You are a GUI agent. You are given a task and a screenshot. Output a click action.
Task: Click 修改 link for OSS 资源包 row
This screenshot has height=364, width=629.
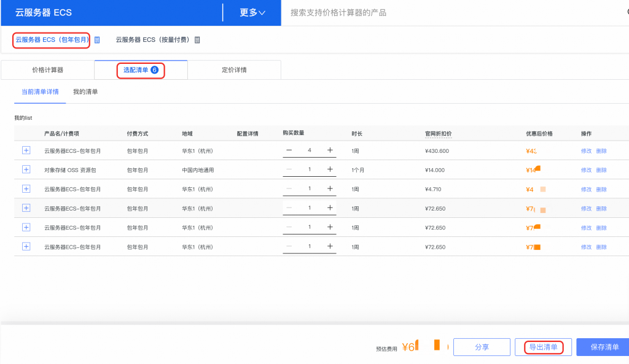pyautogui.click(x=586, y=170)
